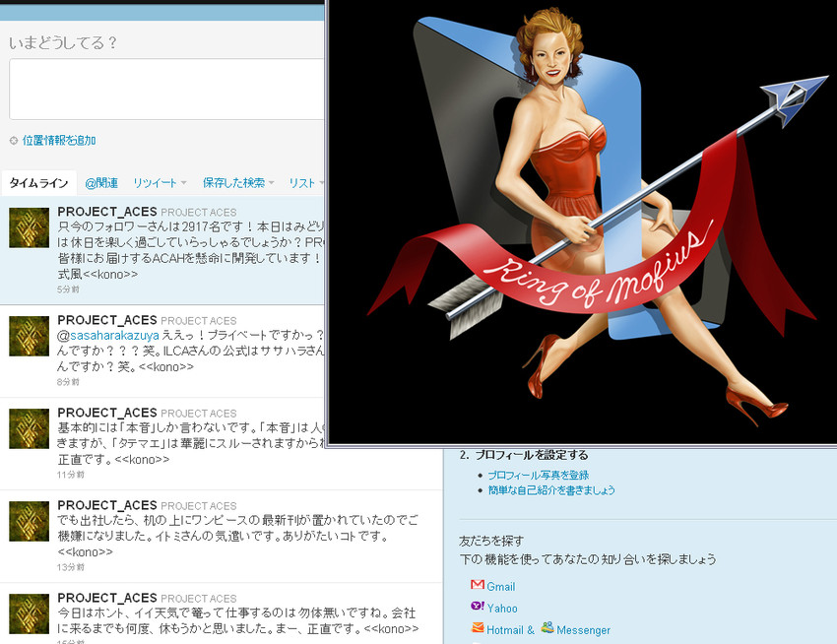
Task: Open the Yahoo link
Action: tap(502, 609)
